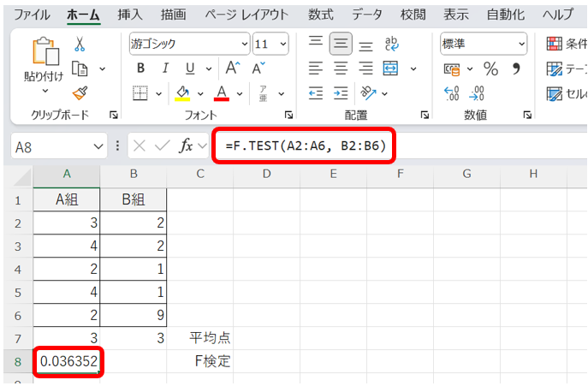Increase font size with the large A
Image resolution: width=588 pixels, height=386 pixels.
[x=233, y=68]
